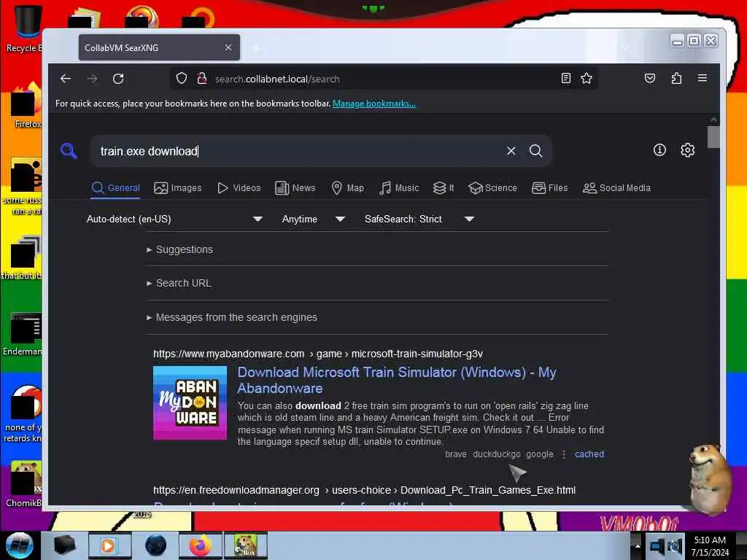The height and width of the screenshot is (560, 747).
Task: Open a new browser tab
Action: 256,48
